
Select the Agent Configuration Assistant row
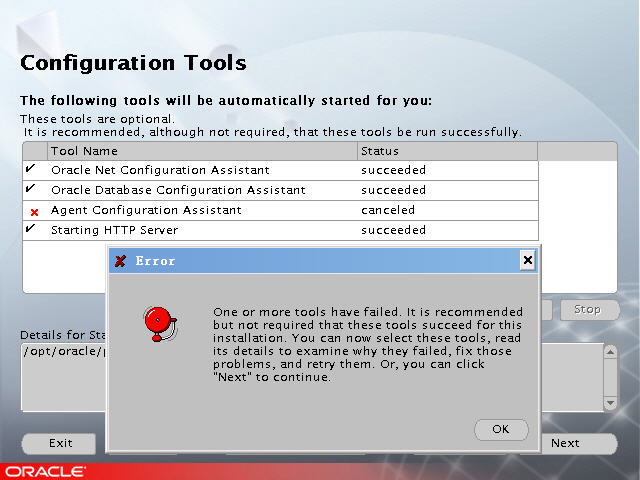coord(280,210)
